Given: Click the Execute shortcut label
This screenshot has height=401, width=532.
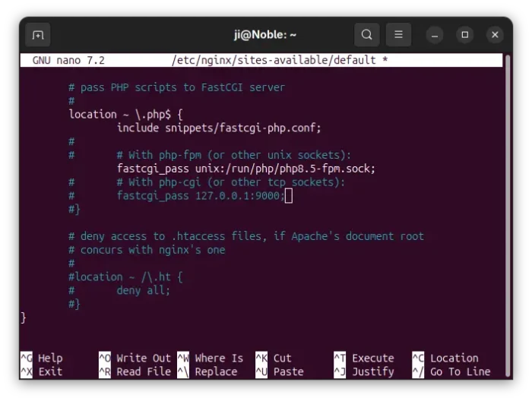Looking at the screenshot, I should tap(372, 358).
